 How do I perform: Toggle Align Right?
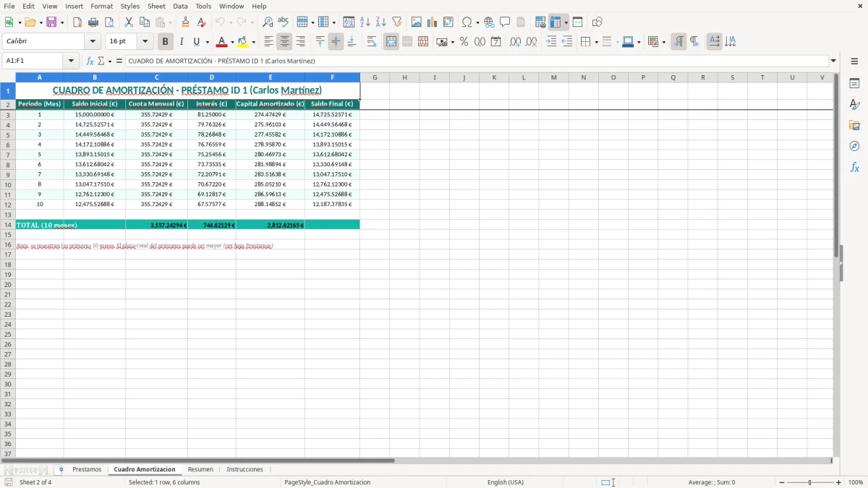point(301,42)
